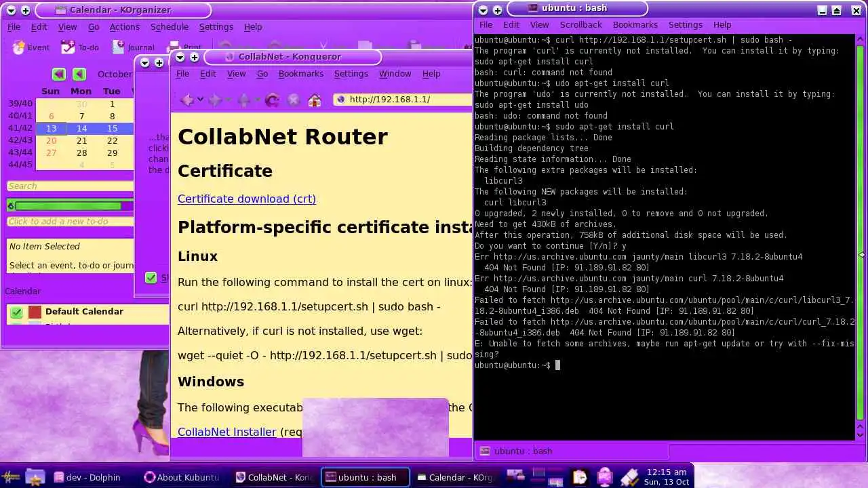
Task: Open Konsole Bookmarks menu
Action: point(635,25)
